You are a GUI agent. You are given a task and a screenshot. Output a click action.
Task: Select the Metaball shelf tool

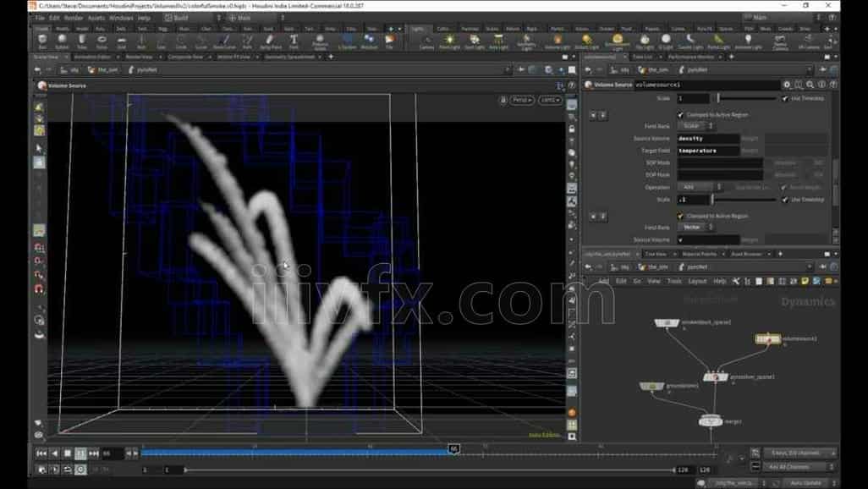(369, 41)
